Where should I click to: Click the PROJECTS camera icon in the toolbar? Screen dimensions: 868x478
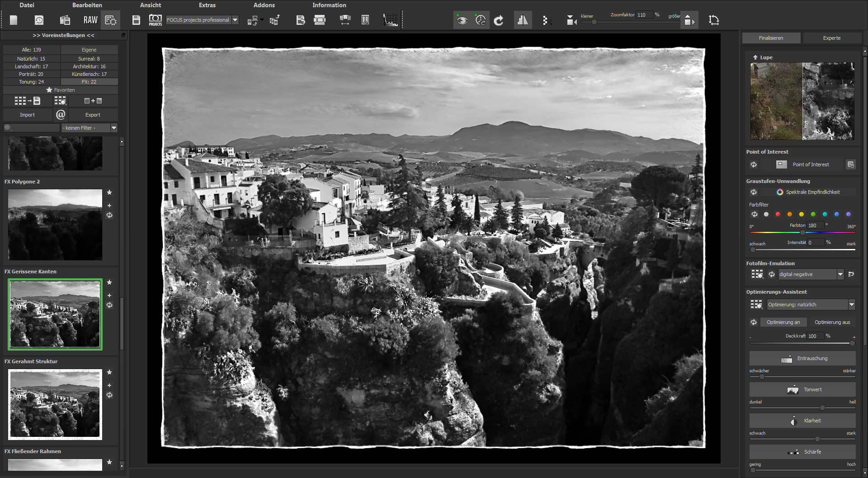(155, 20)
